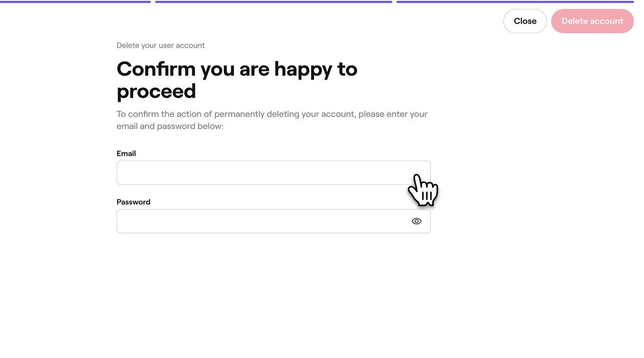
Task: Click the word 'Confirm' in the heading
Action: click(156, 69)
